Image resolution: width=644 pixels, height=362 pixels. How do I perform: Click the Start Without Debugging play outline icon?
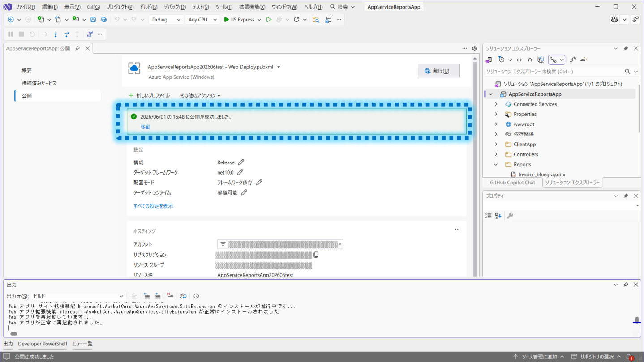[x=269, y=20]
